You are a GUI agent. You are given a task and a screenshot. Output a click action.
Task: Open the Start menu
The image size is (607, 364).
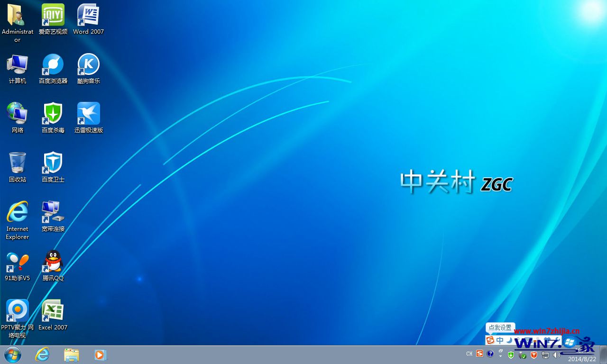pyautogui.click(x=13, y=355)
